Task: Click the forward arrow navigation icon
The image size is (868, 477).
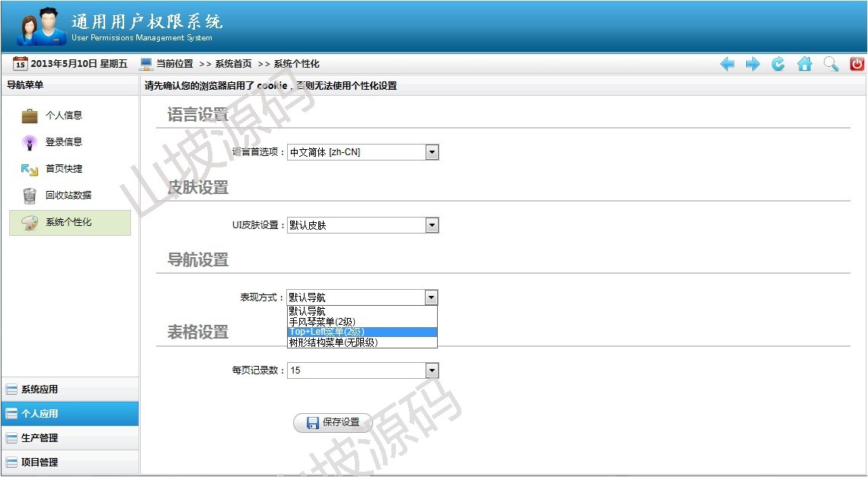Action: pyautogui.click(x=753, y=64)
